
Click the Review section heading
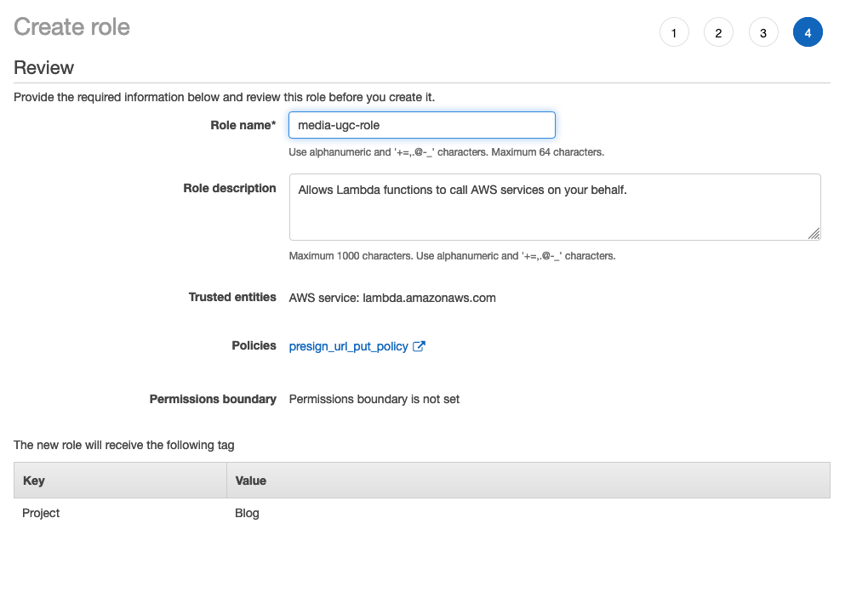(x=44, y=68)
